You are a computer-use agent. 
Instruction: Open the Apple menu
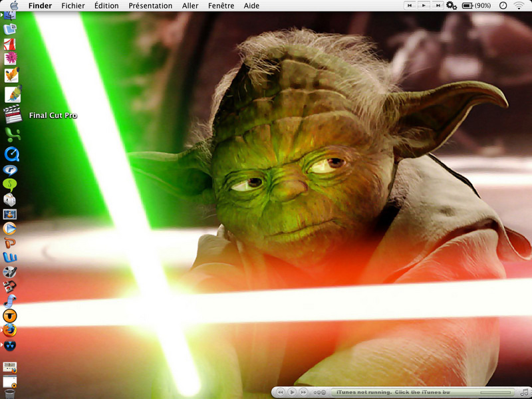14,5
